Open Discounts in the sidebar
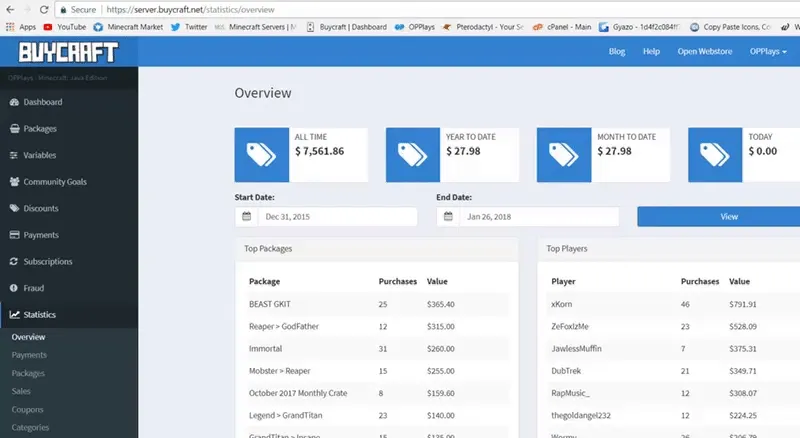This screenshot has height=438, width=800. pos(69,208)
